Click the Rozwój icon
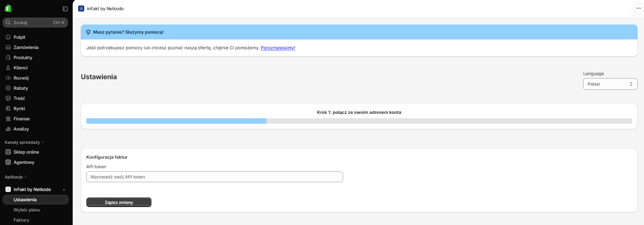The height and width of the screenshot is (225, 644). (x=8, y=78)
